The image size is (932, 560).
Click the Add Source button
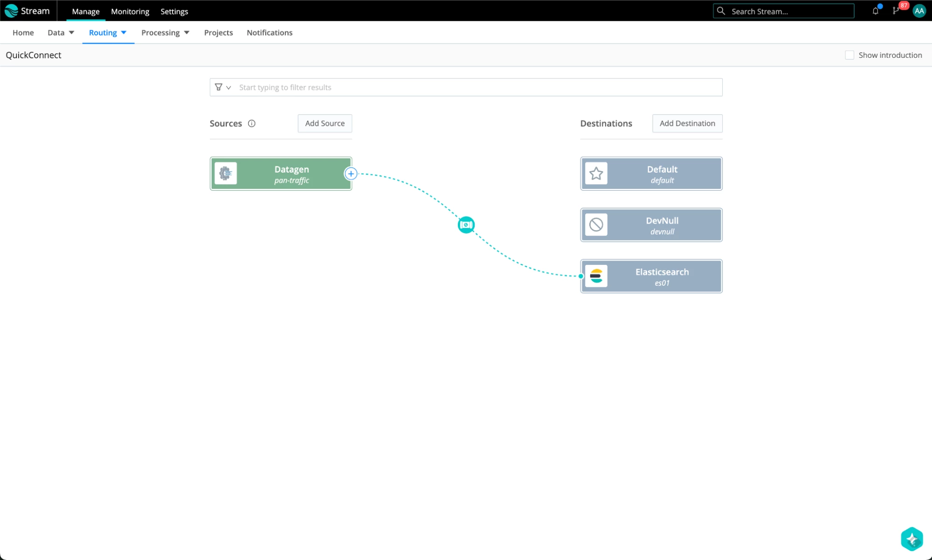[325, 124]
